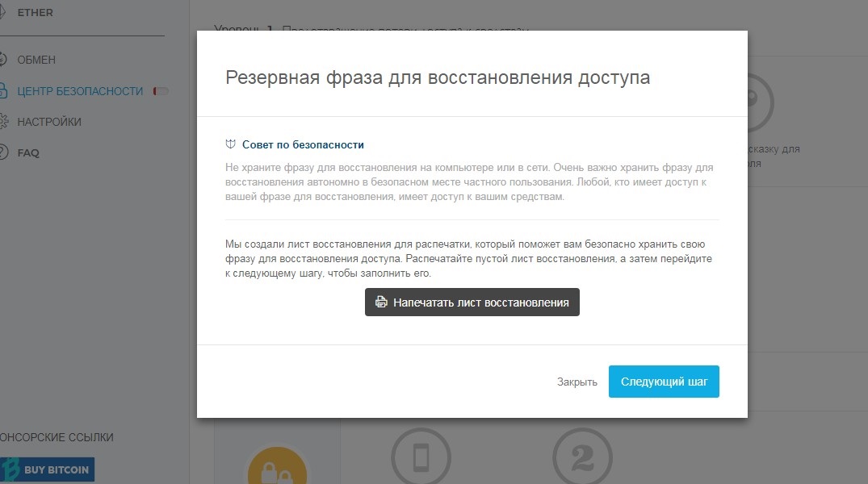
Task: Open the FAQ sidebar item
Action: [27, 152]
